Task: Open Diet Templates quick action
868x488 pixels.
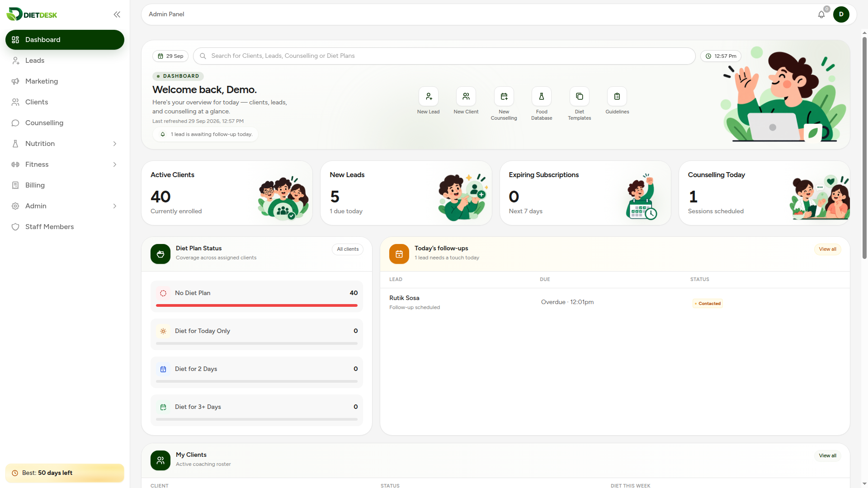Action: coord(580,96)
